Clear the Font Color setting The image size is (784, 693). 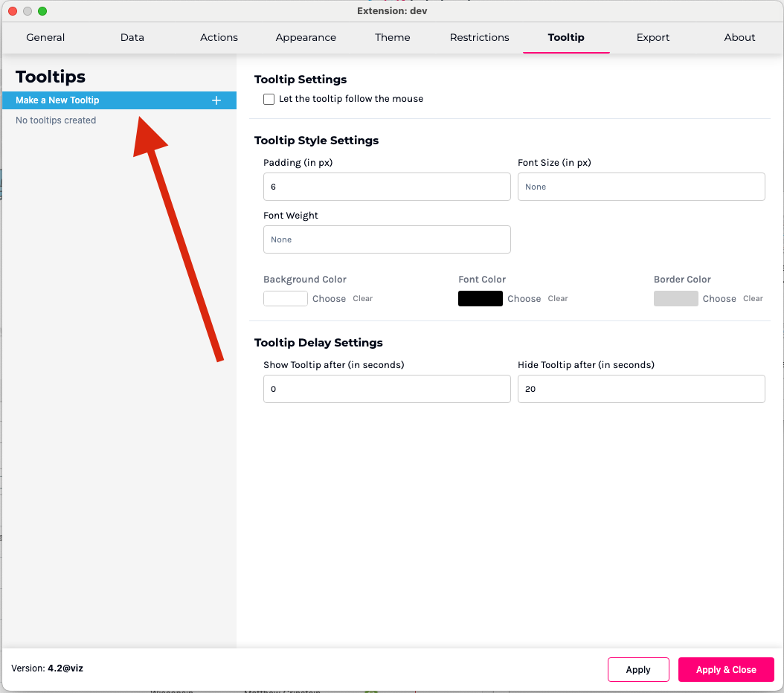point(558,299)
